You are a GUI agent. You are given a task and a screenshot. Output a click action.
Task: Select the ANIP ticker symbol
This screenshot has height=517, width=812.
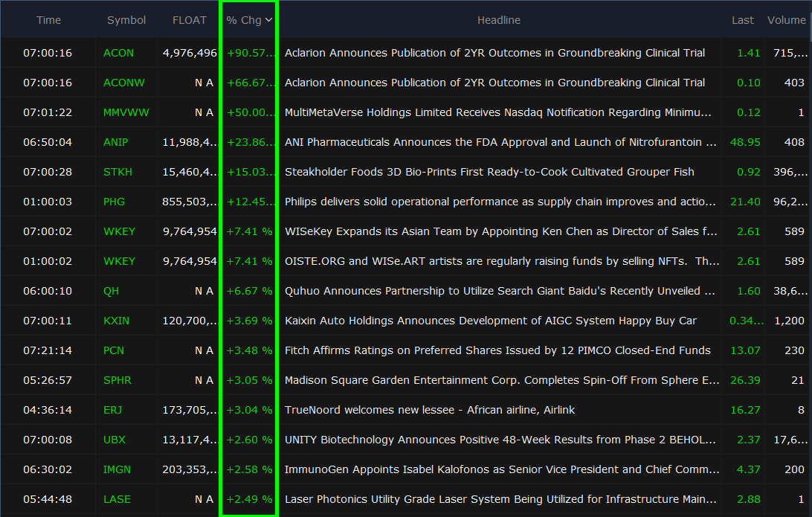pyautogui.click(x=115, y=142)
